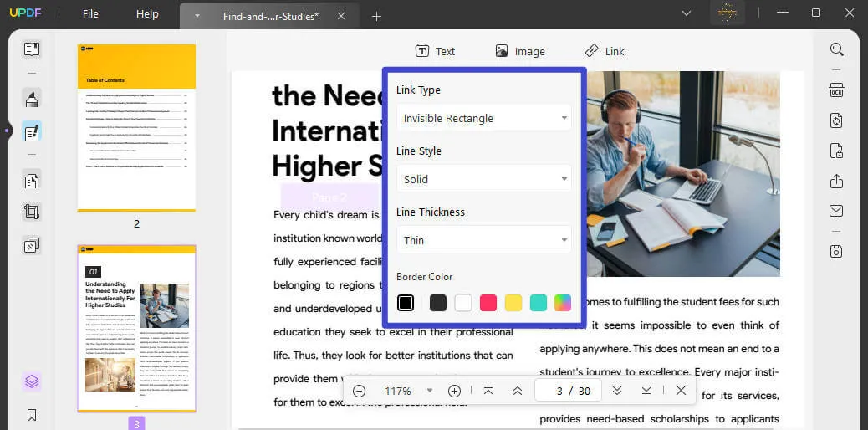Image resolution: width=868 pixels, height=430 pixels.
Task: Click the zoom in plus button
Action: pos(454,391)
